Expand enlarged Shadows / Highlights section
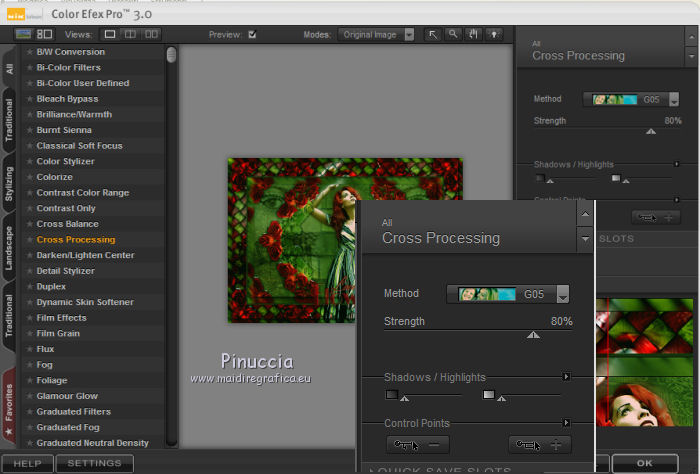Viewport: 700px width, 474px height. [x=566, y=377]
